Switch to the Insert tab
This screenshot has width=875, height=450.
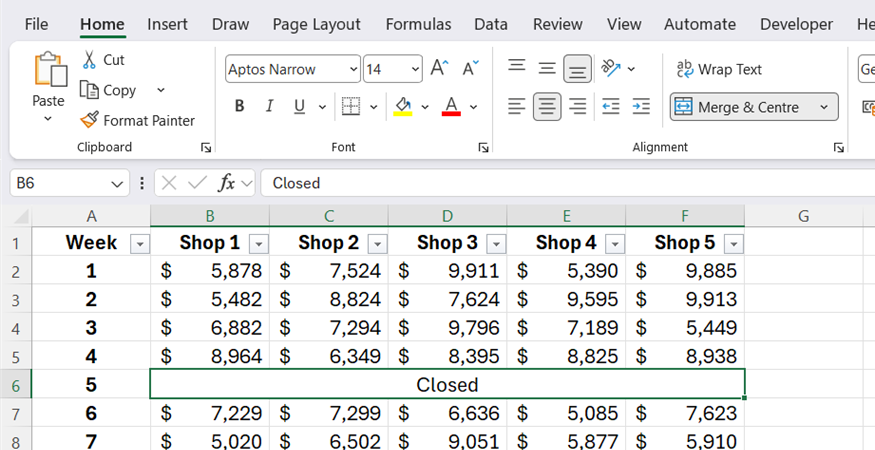(167, 24)
